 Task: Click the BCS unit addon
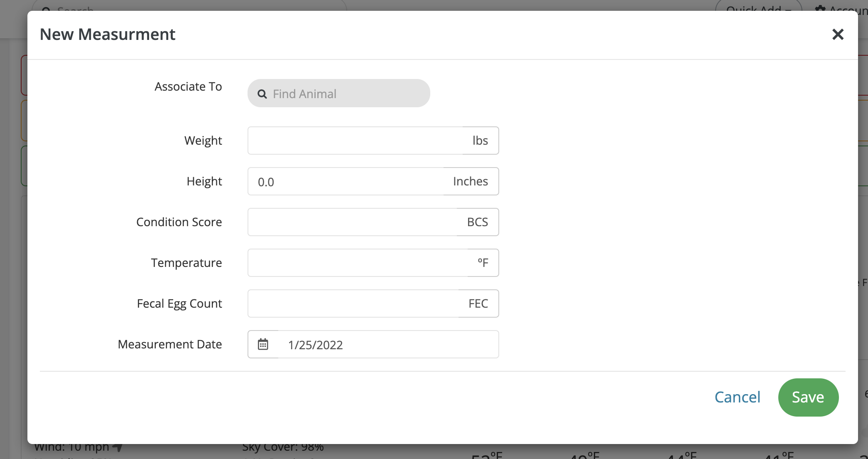click(x=477, y=222)
